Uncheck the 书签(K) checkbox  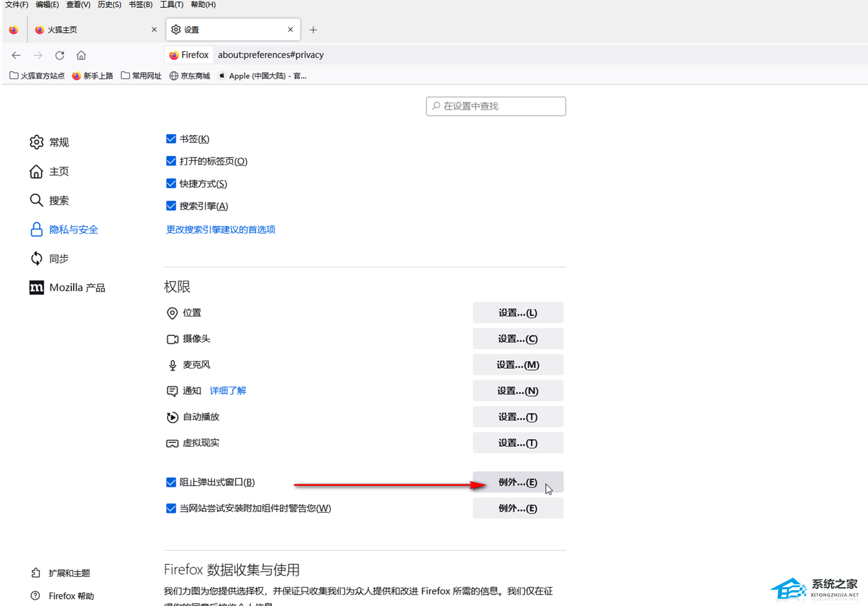[171, 139]
